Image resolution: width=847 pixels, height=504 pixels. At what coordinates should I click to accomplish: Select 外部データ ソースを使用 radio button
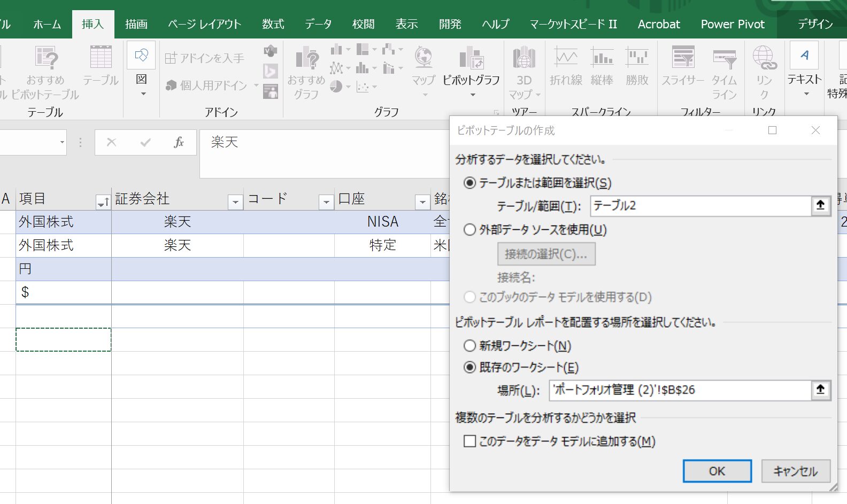tap(469, 230)
